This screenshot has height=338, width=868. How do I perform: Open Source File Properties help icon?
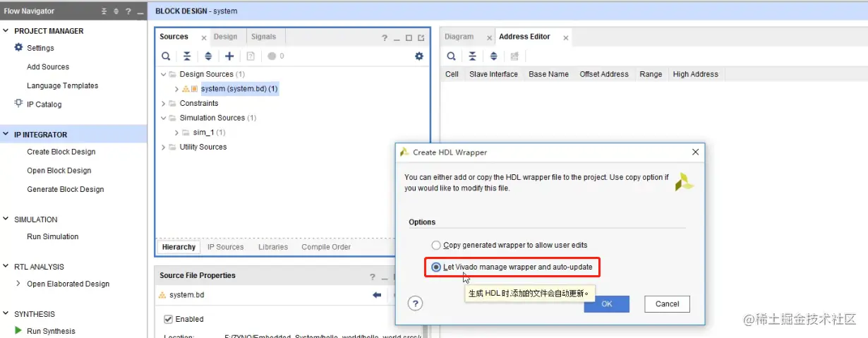[x=373, y=277]
